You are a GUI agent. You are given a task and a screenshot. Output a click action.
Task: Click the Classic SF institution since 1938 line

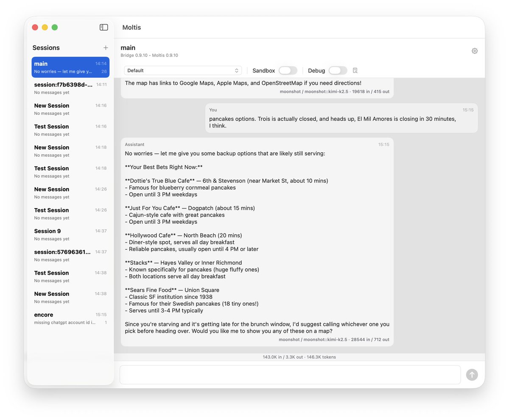(x=168, y=297)
